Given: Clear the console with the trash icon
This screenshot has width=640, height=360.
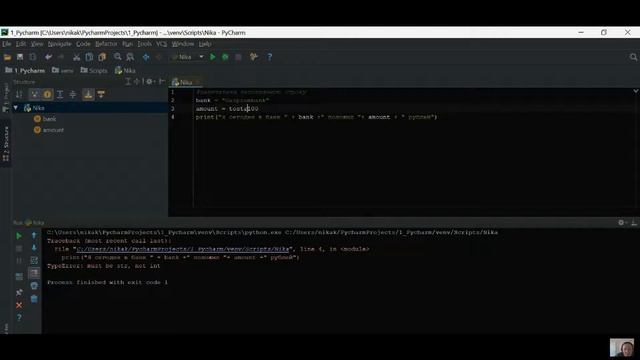Looking at the screenshot, I should (x=34, y=299).
